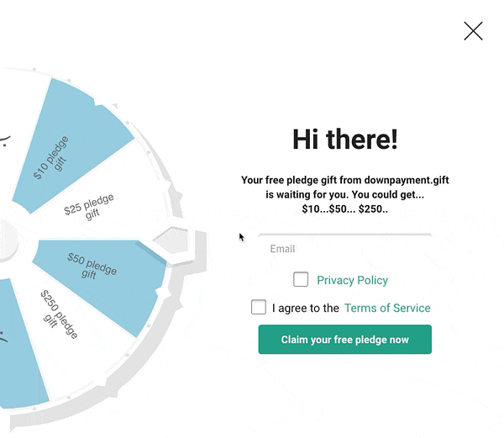The width and height of the screenshot is (504, 438).
Task: Click the Email input field
Action: click(345, 249)
